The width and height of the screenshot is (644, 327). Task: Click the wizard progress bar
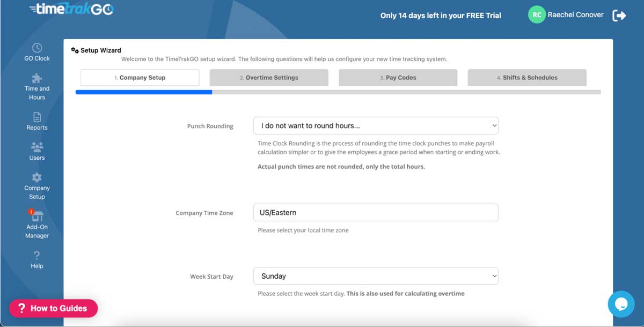[338, 92]
